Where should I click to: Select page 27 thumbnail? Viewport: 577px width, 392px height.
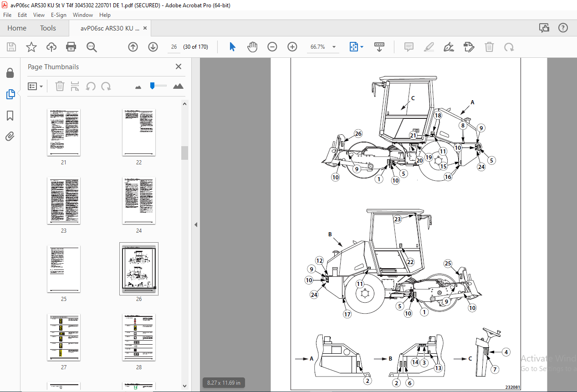pyautogui.click(x=64, y=337)
